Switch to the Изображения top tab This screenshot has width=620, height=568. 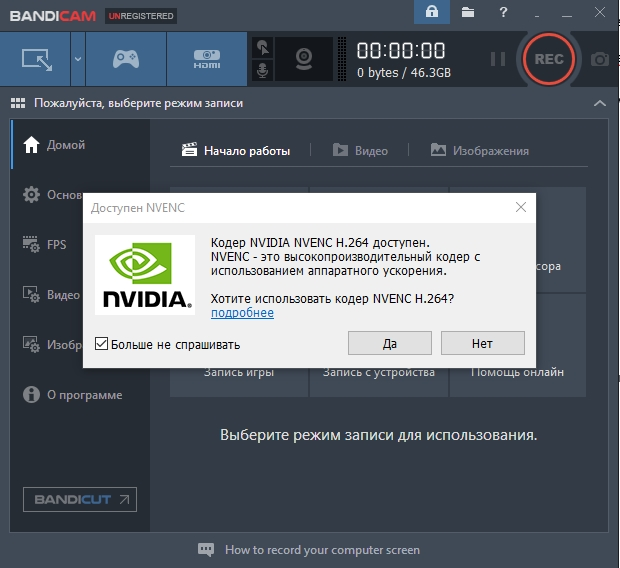(480, 151)
